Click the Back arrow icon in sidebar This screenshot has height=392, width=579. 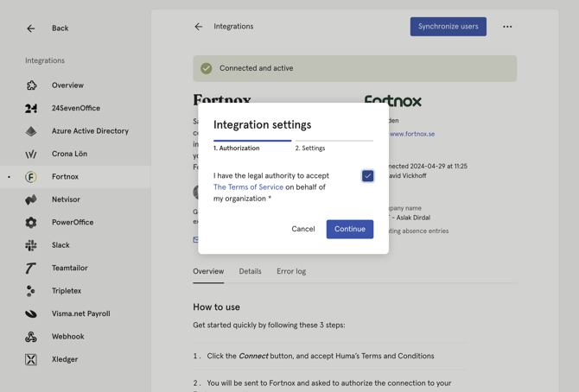click(30, 28)
